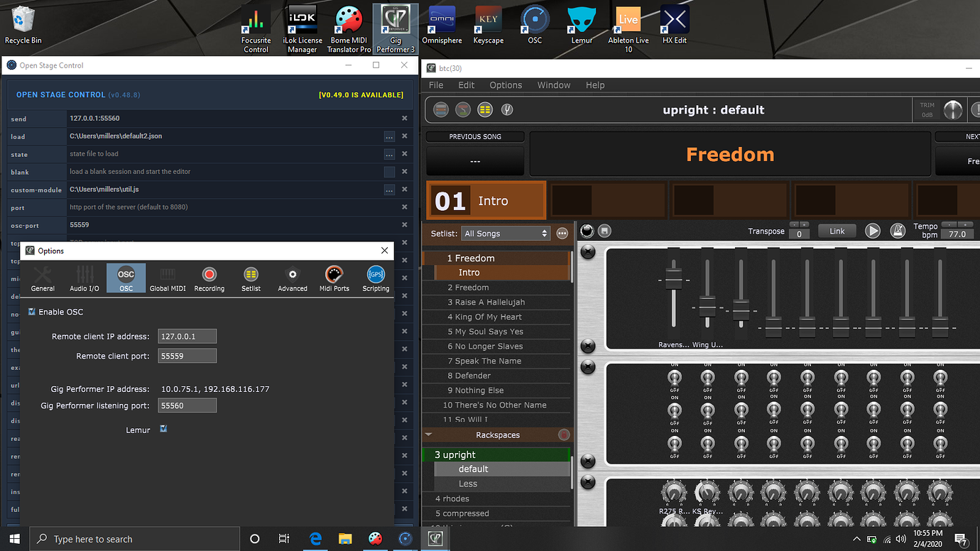This screenshot has height=551, width=980.
Task: Open the Options menu in Gig Performer
Action: [506, 85]
